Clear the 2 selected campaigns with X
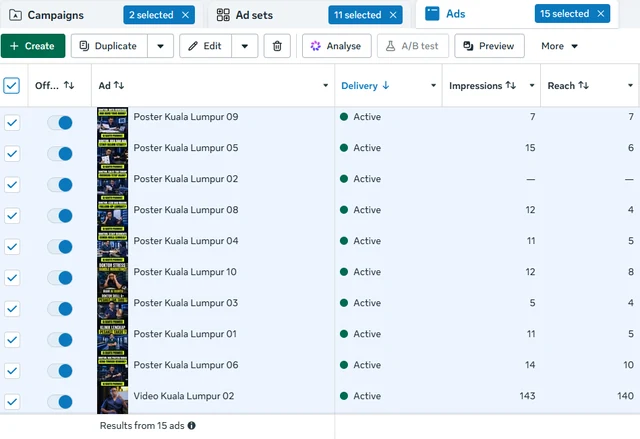640x439 pixels. pos(185,15)
